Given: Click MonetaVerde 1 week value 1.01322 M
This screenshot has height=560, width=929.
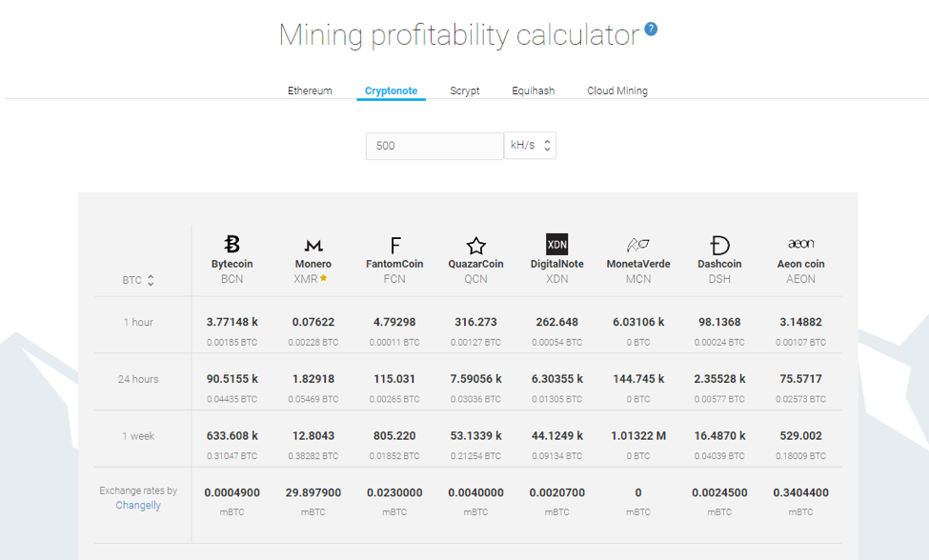Looking at the screenshot, I should coord(638,435).
